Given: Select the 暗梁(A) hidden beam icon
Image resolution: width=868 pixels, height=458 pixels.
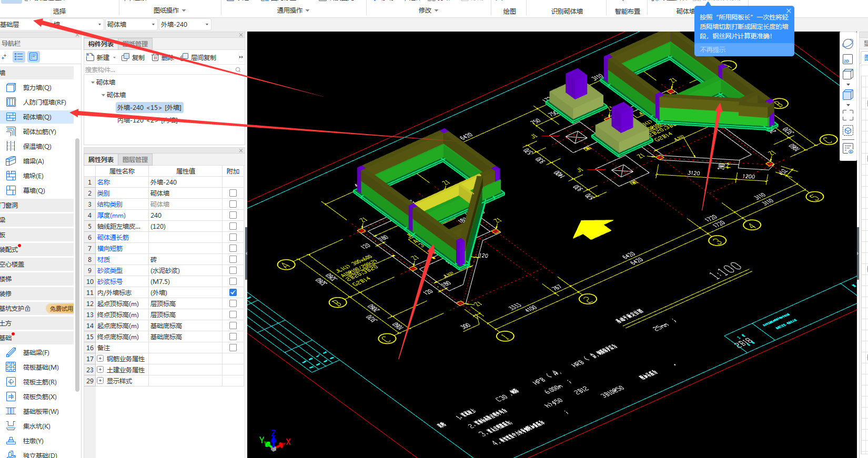Looking at the screenshot, I should point(11,161).
